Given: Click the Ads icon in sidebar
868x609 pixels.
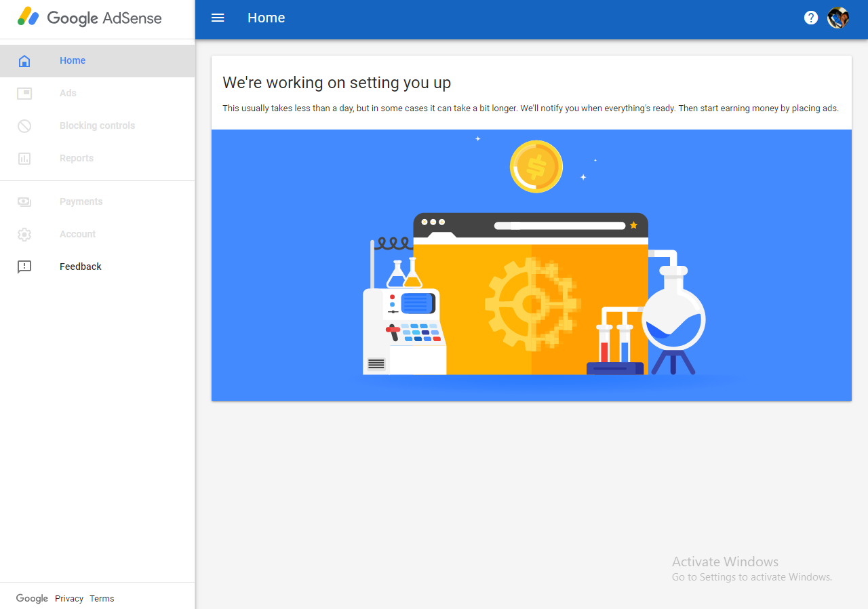Looking at the screenshot, I should pyautogui.click(x=24, y=94).
